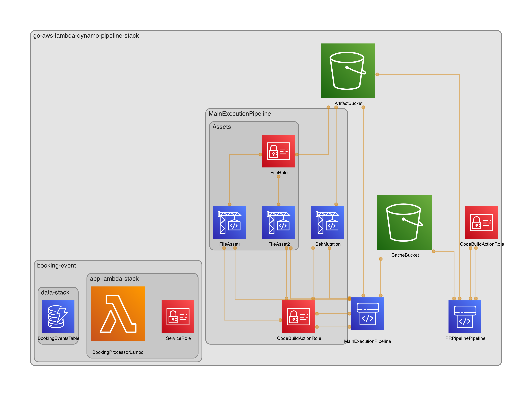Click the BookingEventsTable DynamoDB icon
The width and height of the screenshot is (532, 396).
pyautogui.click(x=58, y=317)
